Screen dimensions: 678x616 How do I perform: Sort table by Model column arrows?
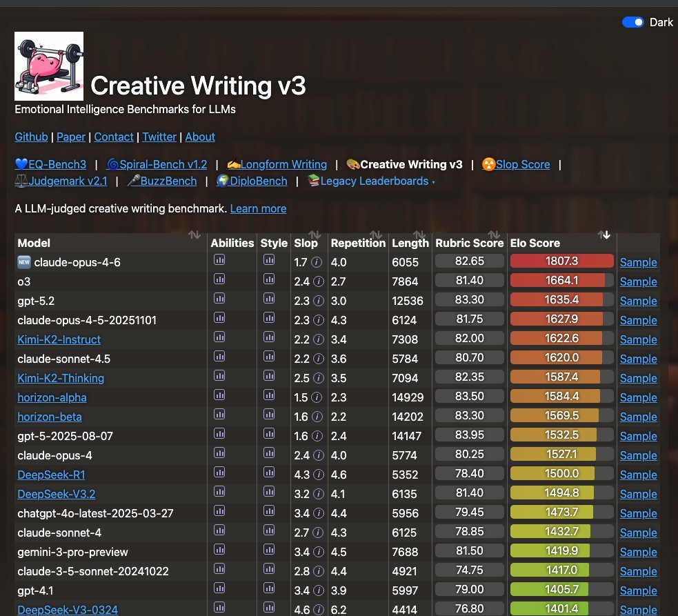195,235
